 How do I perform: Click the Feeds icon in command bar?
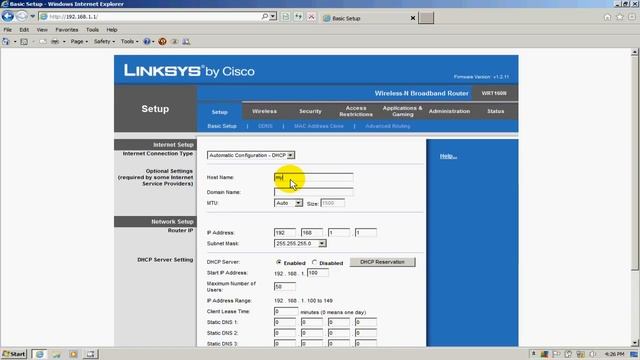24,42
